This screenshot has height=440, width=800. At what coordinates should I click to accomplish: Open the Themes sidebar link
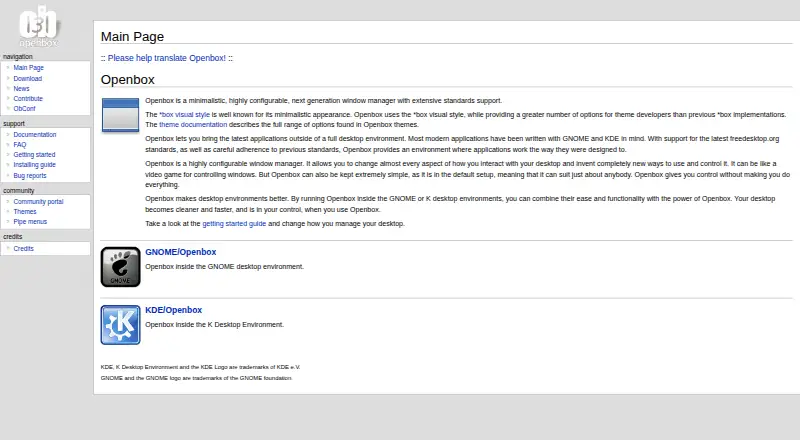[x=25, y=211]
